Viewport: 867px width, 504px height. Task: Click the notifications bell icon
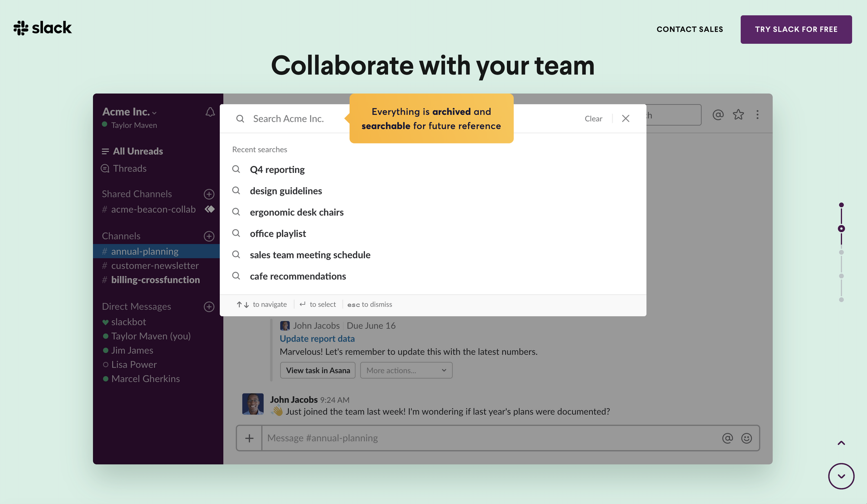pos(210,112)
